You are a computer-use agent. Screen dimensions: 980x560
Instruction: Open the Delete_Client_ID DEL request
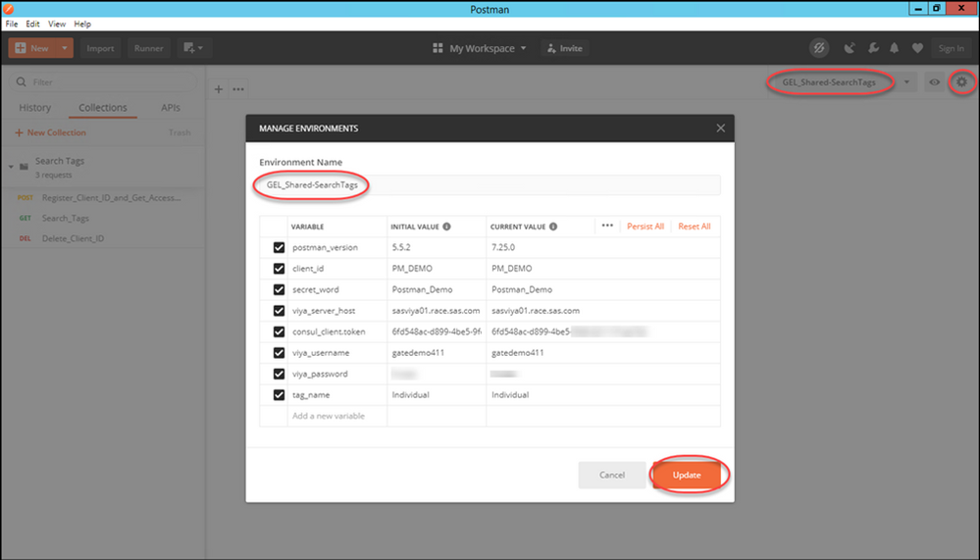103,238
